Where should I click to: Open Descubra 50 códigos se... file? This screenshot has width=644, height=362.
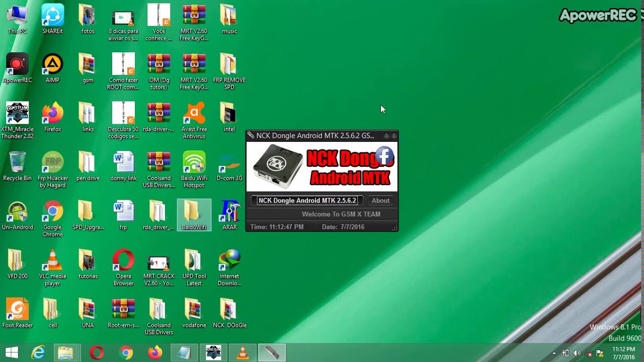(123, 121)
